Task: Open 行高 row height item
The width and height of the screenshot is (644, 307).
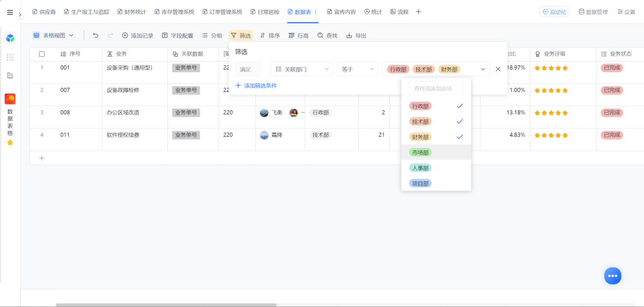Action: pos(299,35)
